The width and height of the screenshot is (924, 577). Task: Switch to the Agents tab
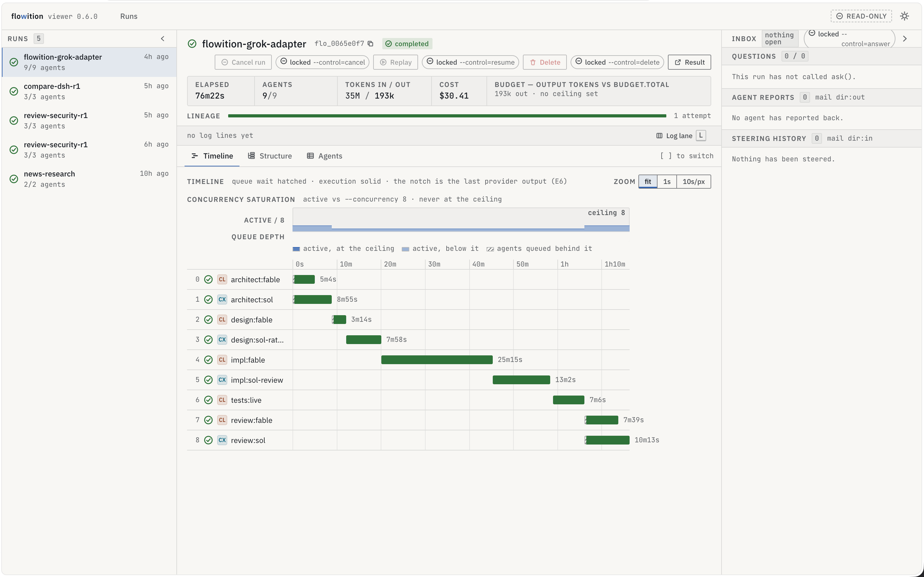(x=325, y=156)
